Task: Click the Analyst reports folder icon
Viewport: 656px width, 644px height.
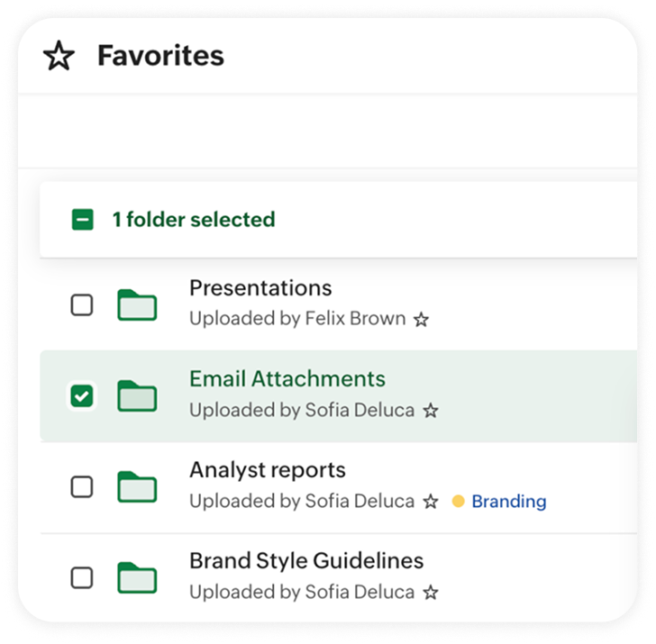Action: pyautogui.click(x=137, y=486)
